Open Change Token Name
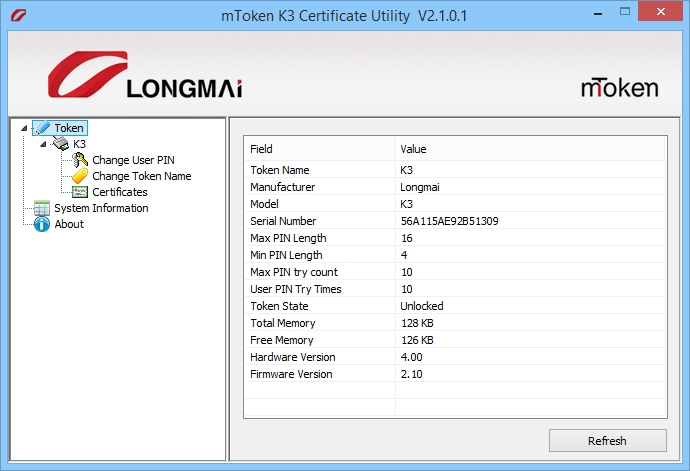This screenshot has width=690, height=471. point(142,176)
